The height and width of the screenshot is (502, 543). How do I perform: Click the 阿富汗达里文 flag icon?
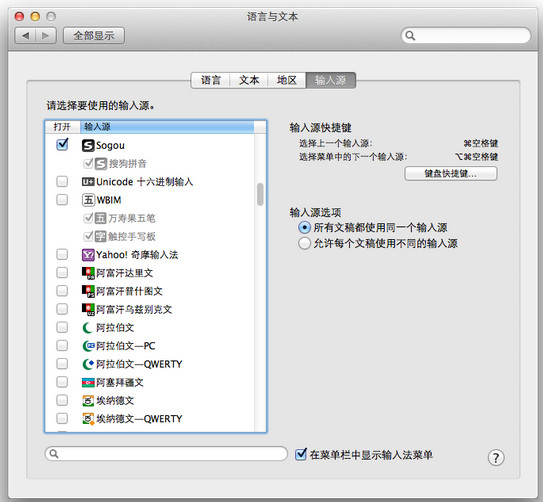(x=88, y=273)
